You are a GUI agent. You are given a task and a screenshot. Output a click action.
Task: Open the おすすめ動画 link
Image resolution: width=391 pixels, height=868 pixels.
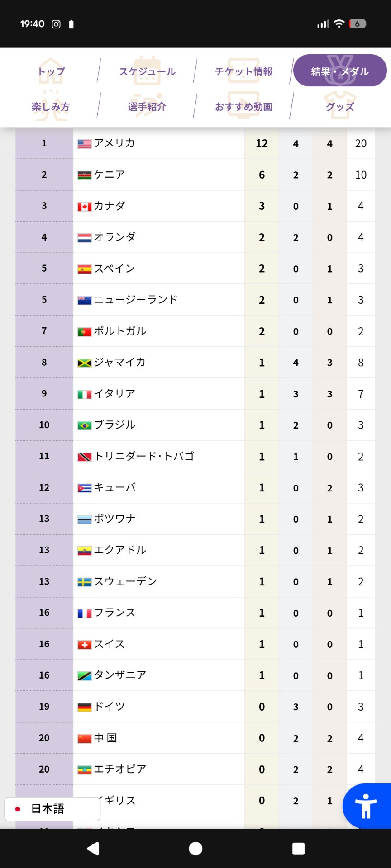[x=243, y=107]
